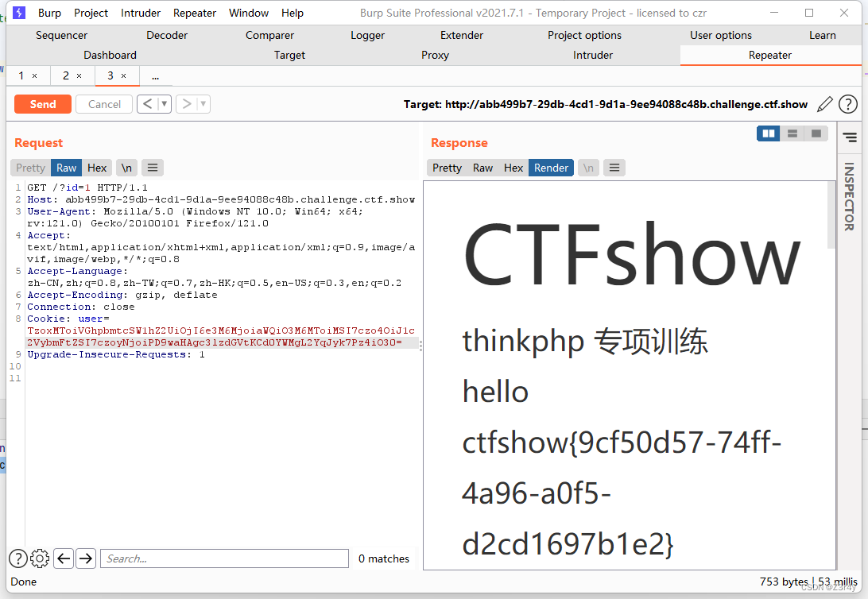This screenshot has width=868, height=599.
Task: Click the pencil icon to edit target
Action: click(x=824, y=103)
